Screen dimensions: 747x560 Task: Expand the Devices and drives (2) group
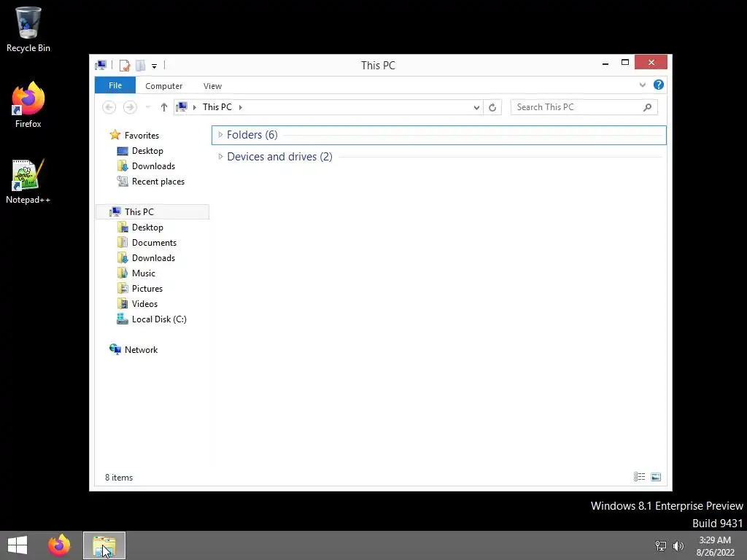click(220, 157)
